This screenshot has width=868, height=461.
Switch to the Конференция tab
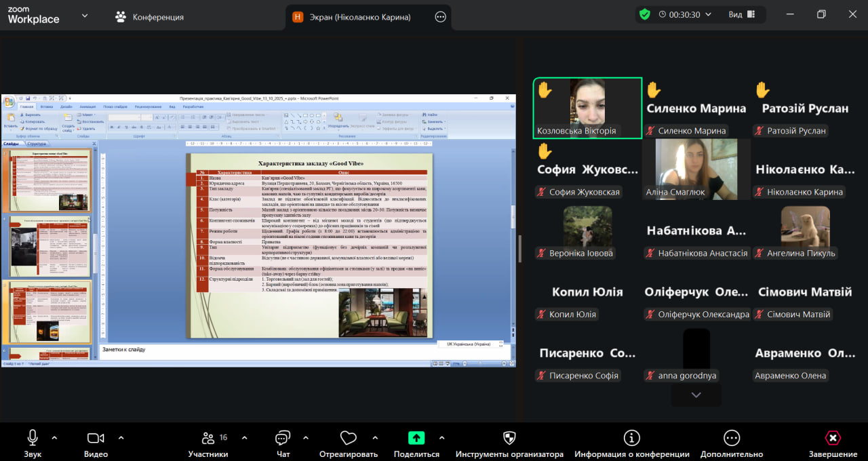[x=150, y=17]
